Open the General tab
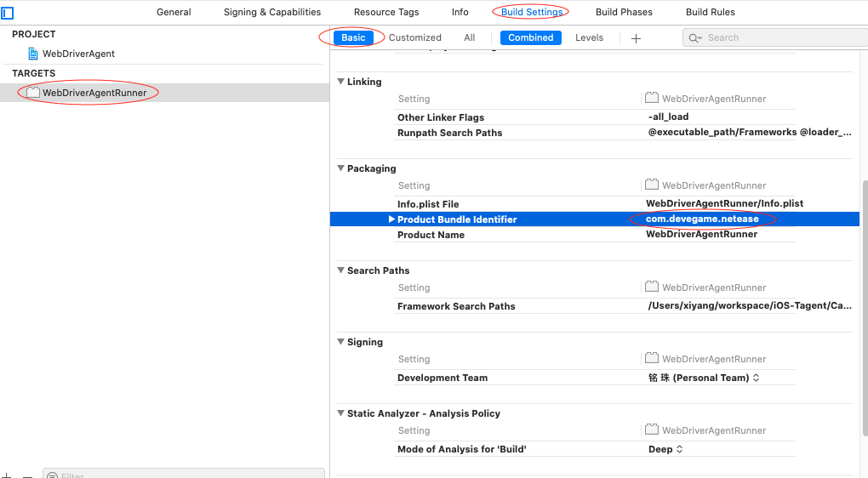This screenshot has width=868, height=478. pyautogui.click(x=174, y=12)
